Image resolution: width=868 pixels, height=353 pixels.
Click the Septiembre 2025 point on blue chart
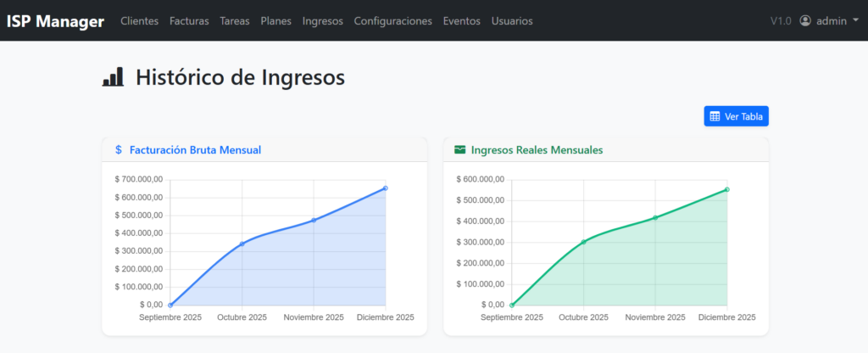[x=170, y=305]
